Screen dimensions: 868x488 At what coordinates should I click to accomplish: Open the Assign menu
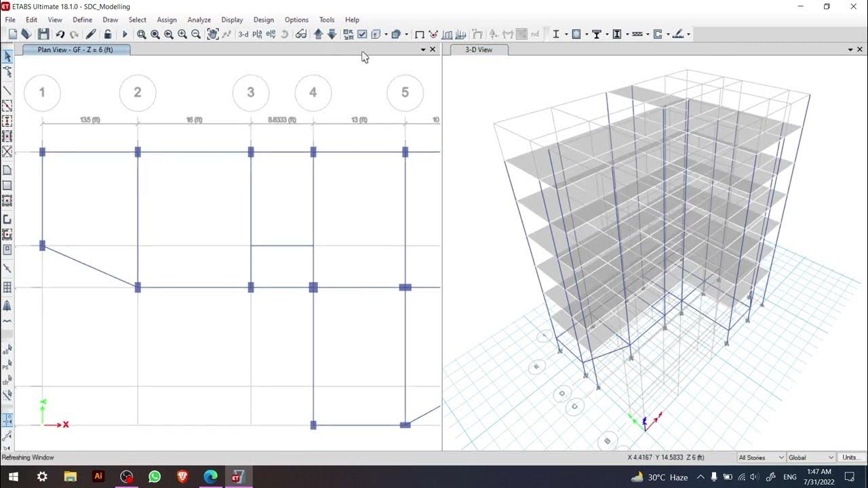tap(167, 20)
